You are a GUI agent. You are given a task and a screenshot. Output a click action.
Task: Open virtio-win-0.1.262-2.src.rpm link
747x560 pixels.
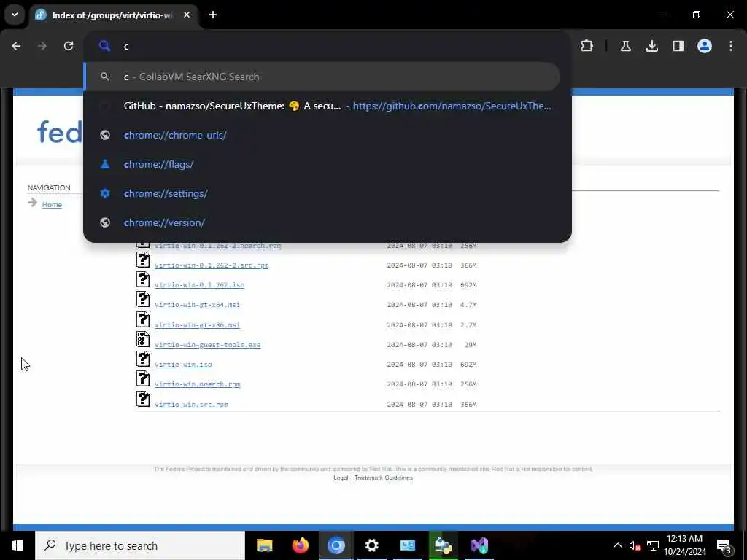click(212, 265)
